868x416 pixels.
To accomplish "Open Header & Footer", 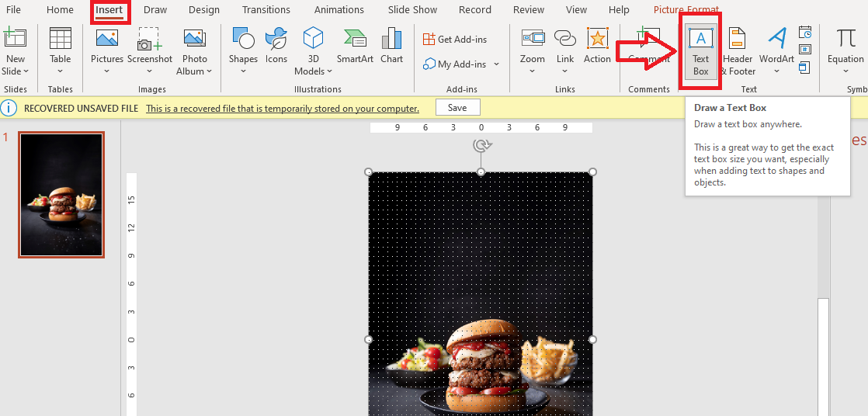I will pos(738,51).
